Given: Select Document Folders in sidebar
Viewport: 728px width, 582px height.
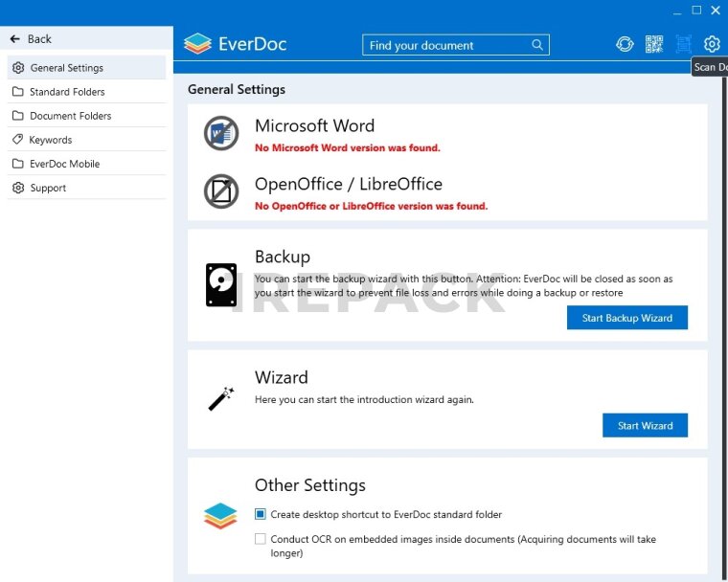Looking at the screenshot, I should pos(70,116).
